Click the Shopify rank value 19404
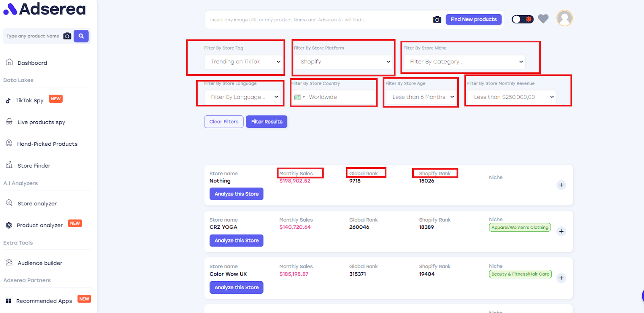The image size is (644, 313). click(427, 274)
